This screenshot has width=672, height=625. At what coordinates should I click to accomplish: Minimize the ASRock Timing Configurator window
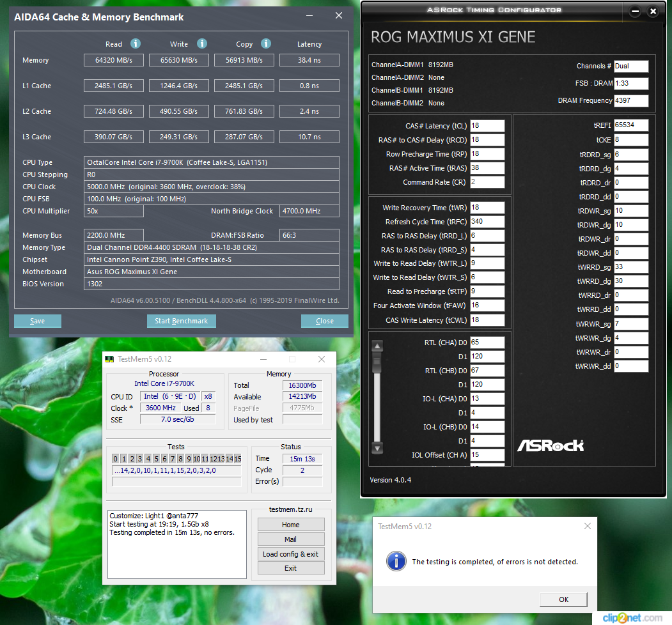click(635, 12)
